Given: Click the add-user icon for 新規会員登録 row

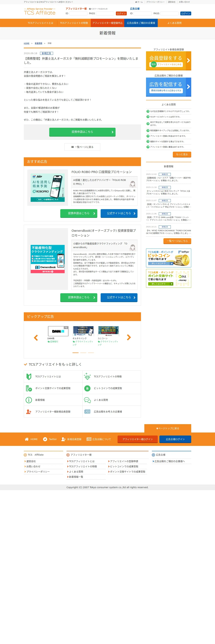Looking at the screenshot, I should (29, 411).
